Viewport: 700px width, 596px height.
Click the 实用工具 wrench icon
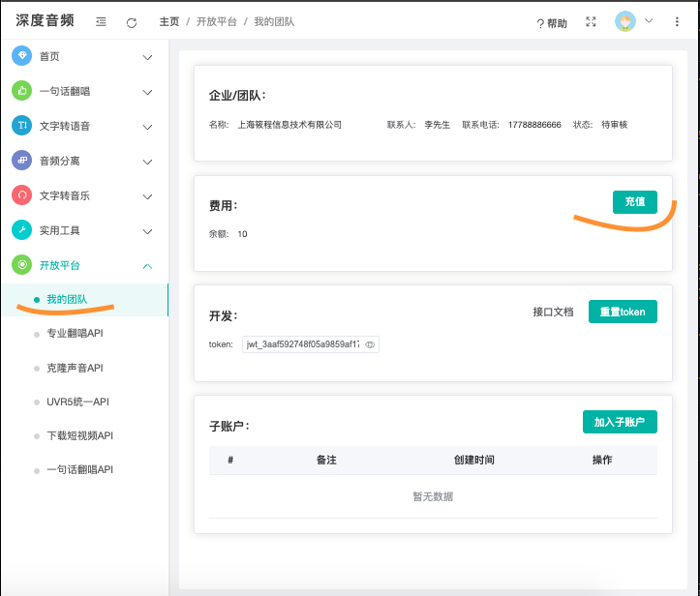tap(21, 229)
